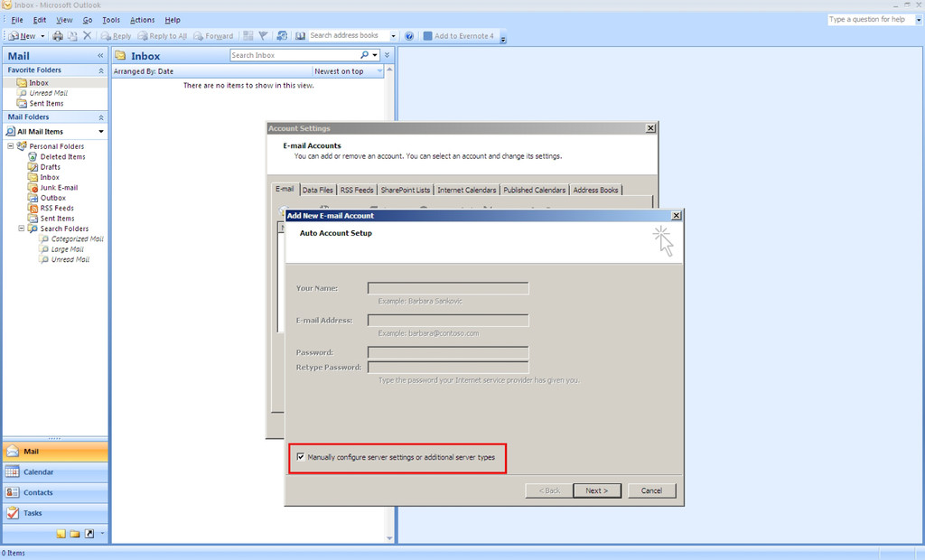This screenshot has height=560, width=925.
Task: Open the File menu
Action: 17,20
